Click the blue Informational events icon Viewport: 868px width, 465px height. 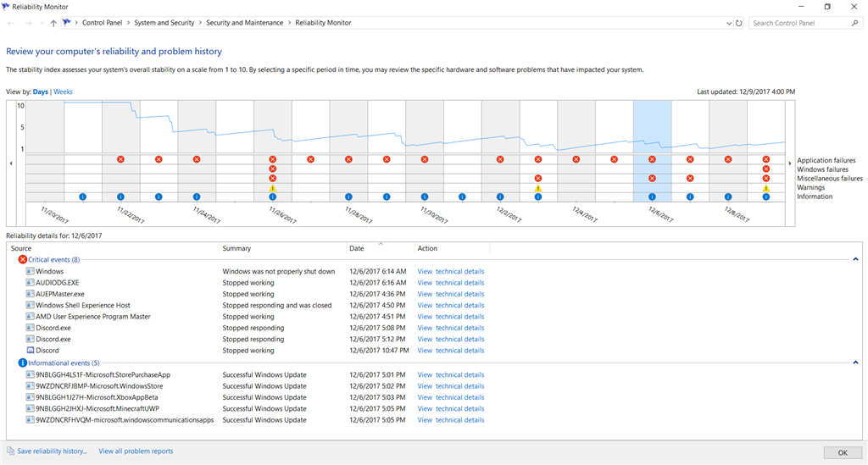[x=23, y=363]
